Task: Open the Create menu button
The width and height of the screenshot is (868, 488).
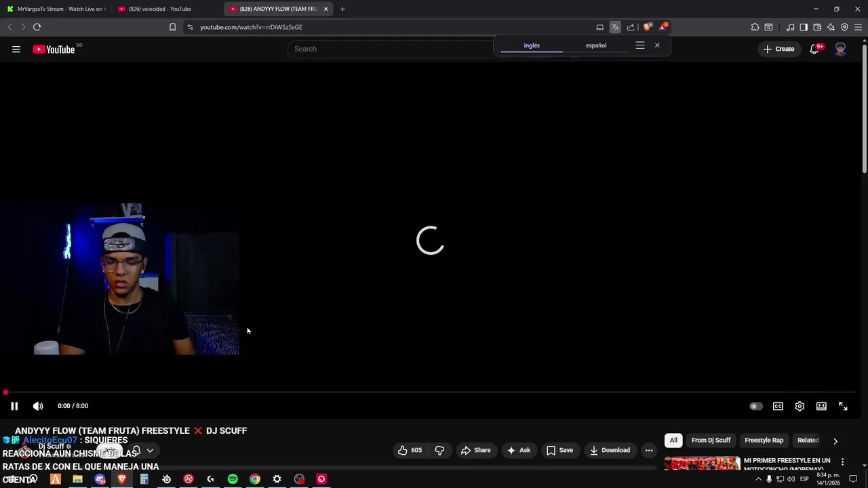Action: (x=778, y=49)
